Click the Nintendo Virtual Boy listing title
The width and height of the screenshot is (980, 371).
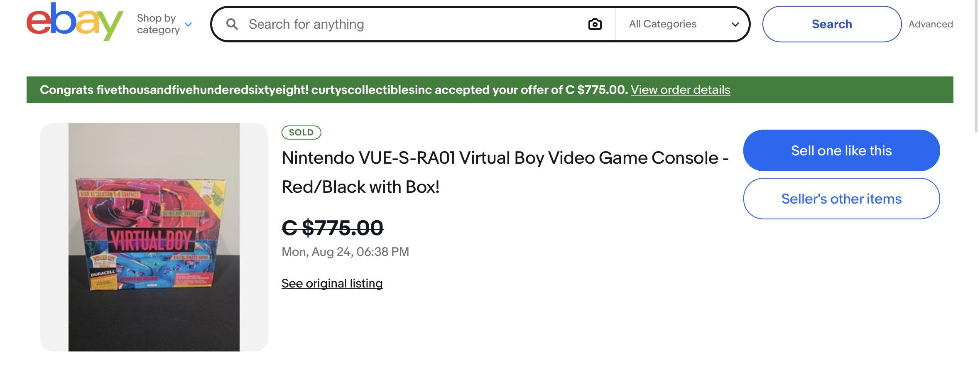point(505,172)
